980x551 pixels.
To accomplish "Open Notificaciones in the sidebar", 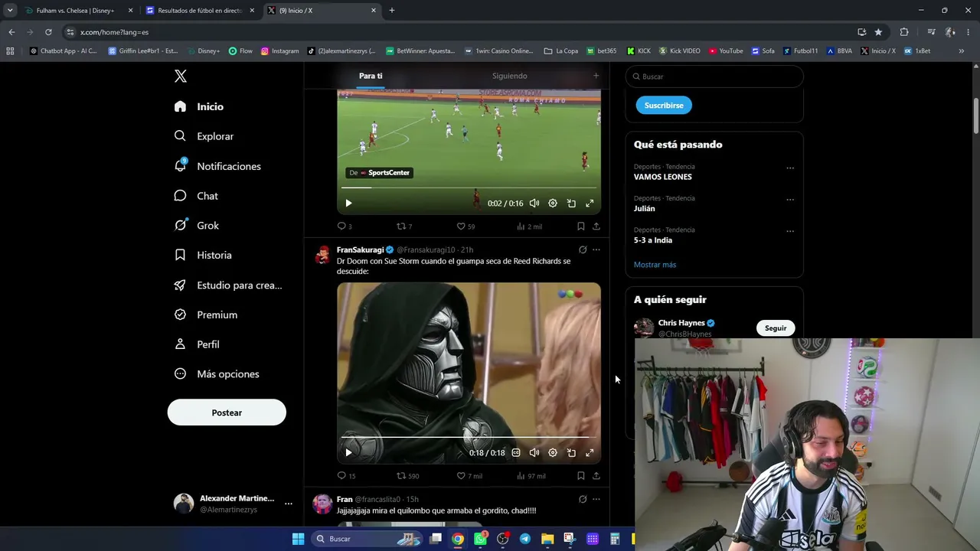I will point(217,166).
